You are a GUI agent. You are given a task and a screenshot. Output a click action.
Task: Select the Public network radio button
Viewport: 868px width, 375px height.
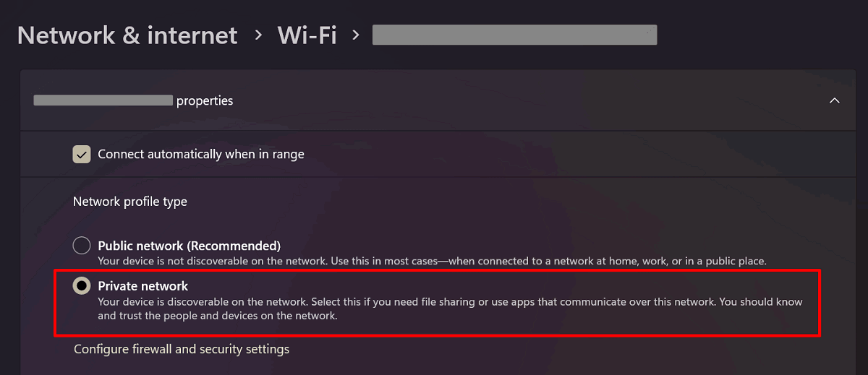(82, 246)
